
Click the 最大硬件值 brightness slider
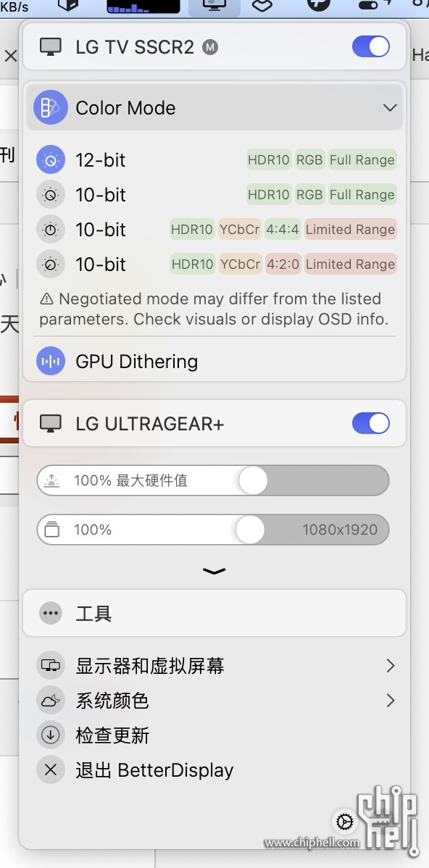(x=213, y=480)
